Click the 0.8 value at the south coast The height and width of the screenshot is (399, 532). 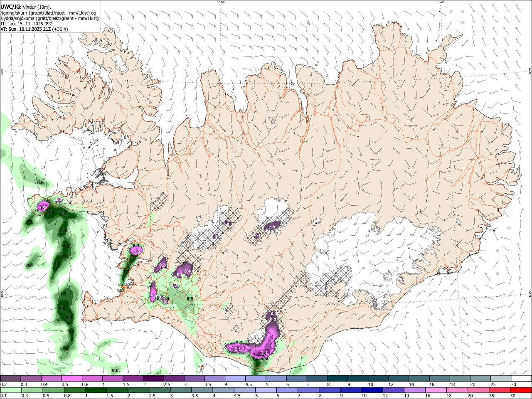click(265, 358)
